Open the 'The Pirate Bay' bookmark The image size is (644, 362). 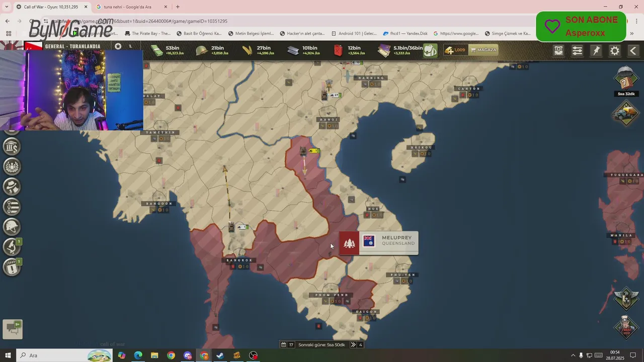pyautogui.click(x=147, y=34)
